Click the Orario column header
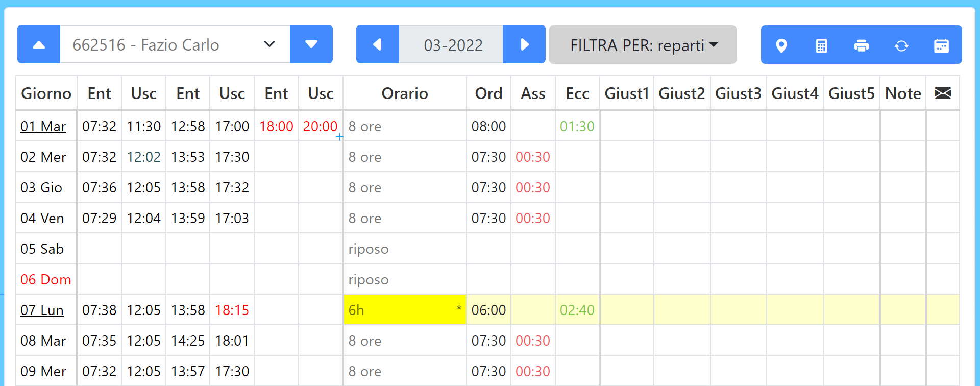Screen dimensions: 980x386 (x=405, y=93)
